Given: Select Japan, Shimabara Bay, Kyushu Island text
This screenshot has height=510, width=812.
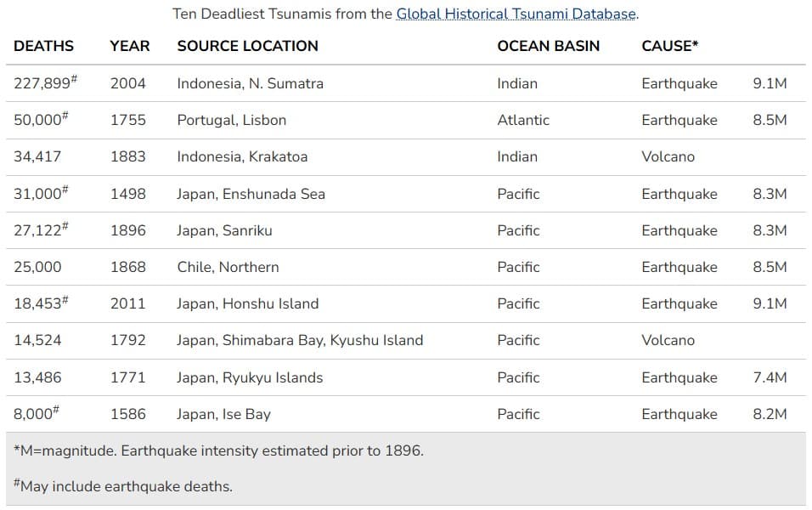Looking at the screenshot, I should click(300, 341).
